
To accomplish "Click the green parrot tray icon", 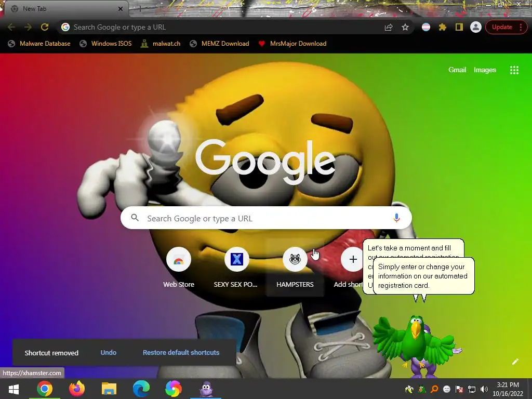I will coord(422,389).
